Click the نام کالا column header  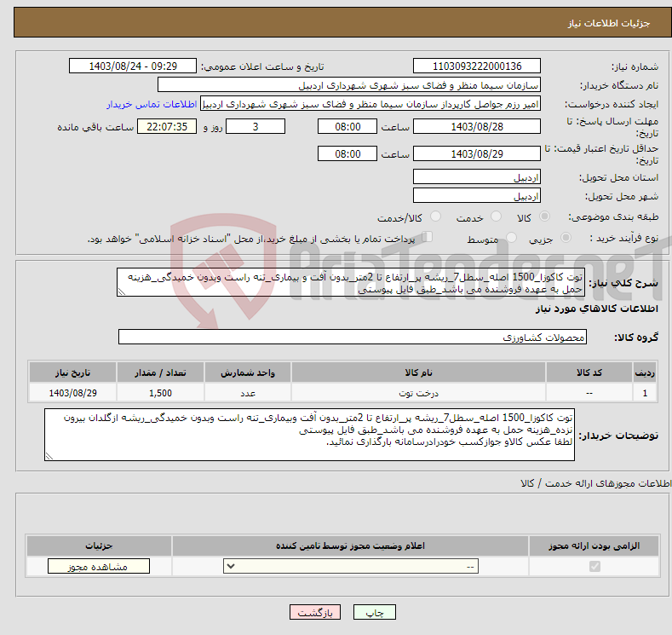click(x=418, y=372)
